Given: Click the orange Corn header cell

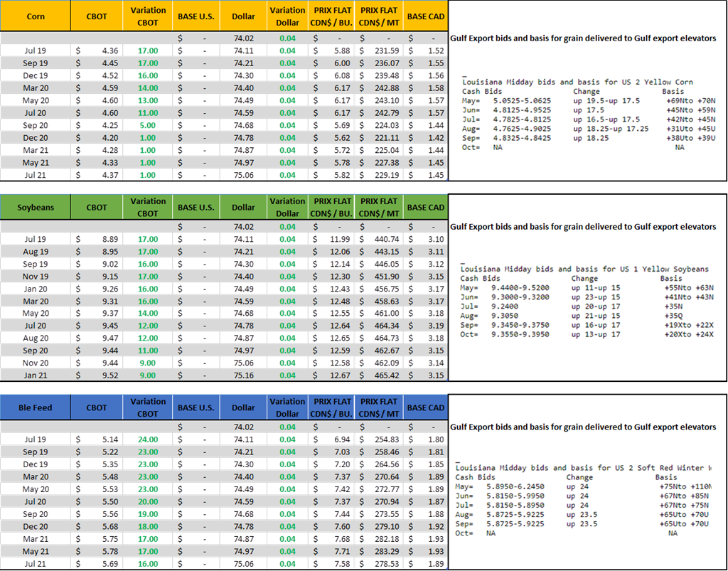Looking at the screenshot, I should point(36,16).
